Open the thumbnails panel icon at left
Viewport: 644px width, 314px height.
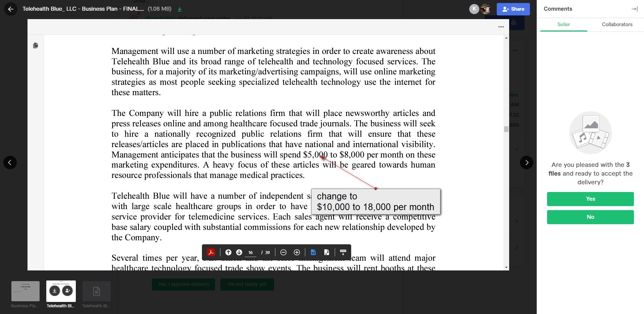36,45
